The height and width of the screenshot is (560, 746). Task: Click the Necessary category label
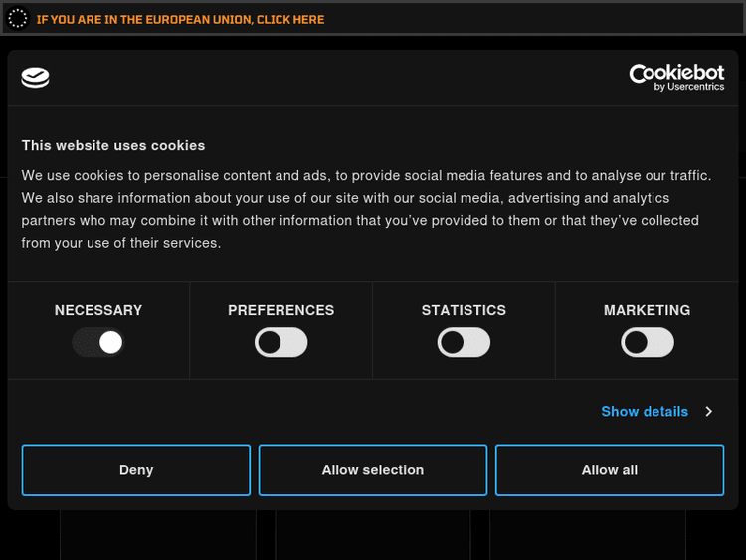(98, 310)
